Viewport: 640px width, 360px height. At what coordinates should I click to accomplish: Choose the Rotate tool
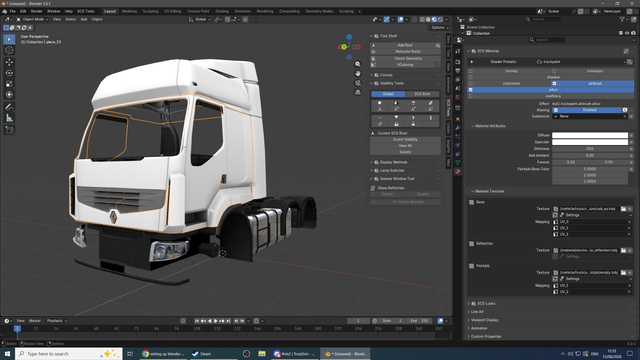(x=9, y=73)
